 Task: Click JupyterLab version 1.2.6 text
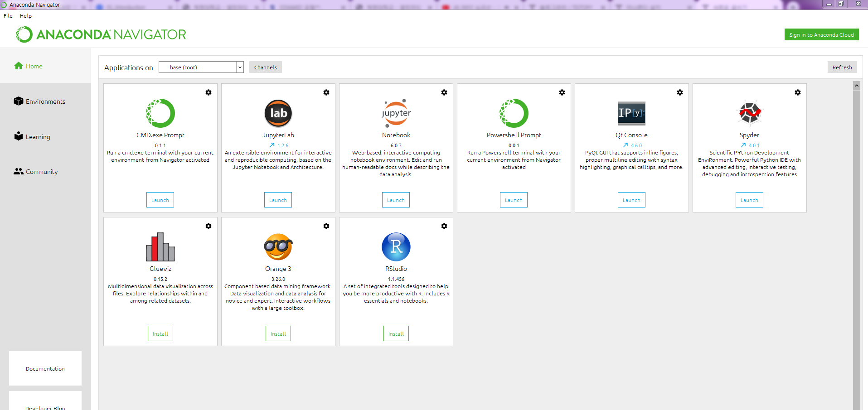[x=283, y=145]
